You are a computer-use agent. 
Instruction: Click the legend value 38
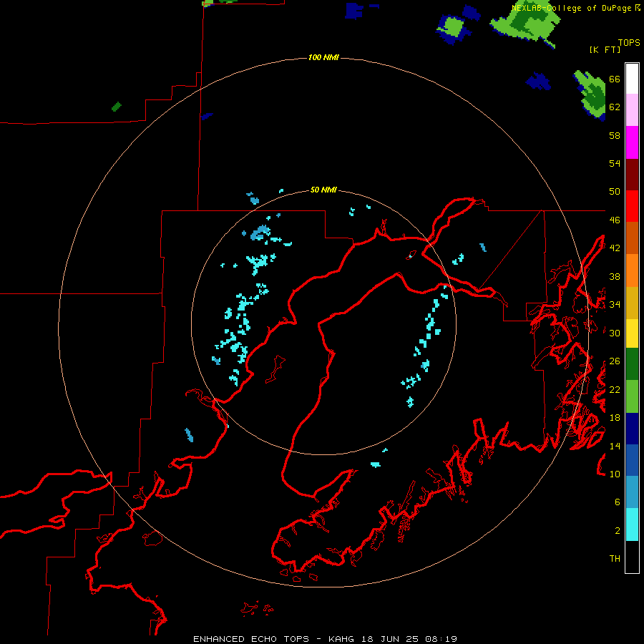point(615,276)
